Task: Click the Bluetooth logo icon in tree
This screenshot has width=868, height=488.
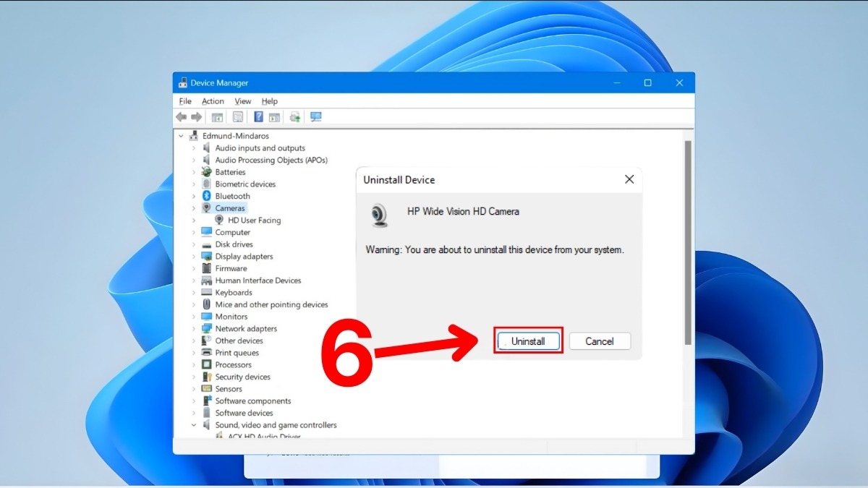Action: pos(206,196)
